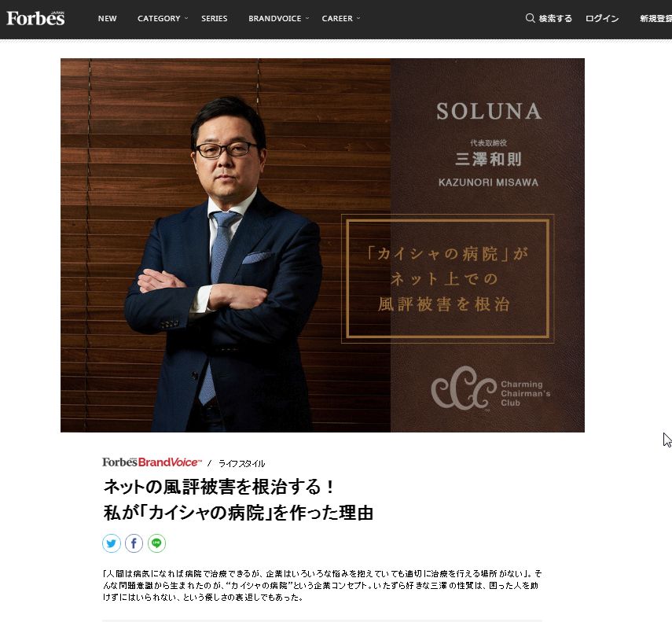Screen dimensions: 672x622
Task: Share the article via LINE
Action: click(x=156, y=543)
